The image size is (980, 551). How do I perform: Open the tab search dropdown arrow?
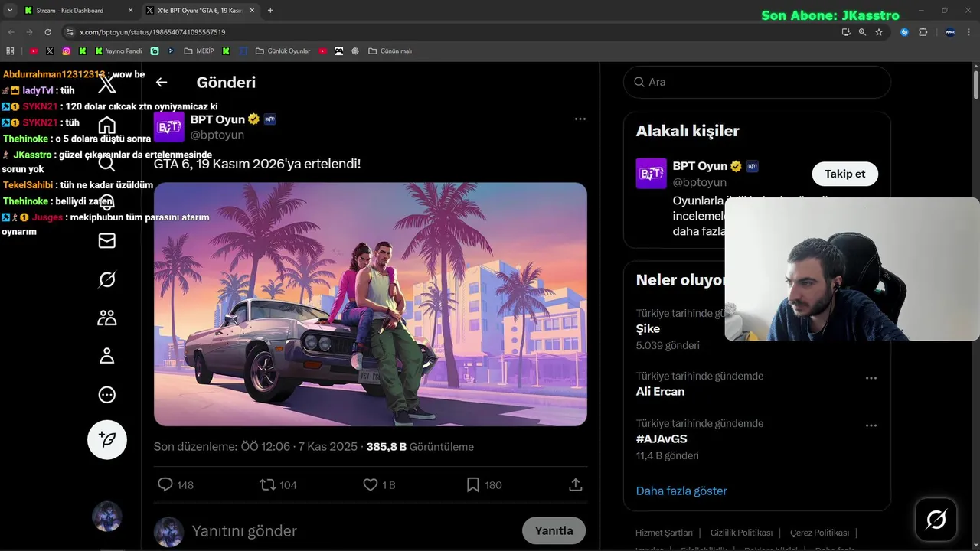pyautogui.click(x=10, y=11)
